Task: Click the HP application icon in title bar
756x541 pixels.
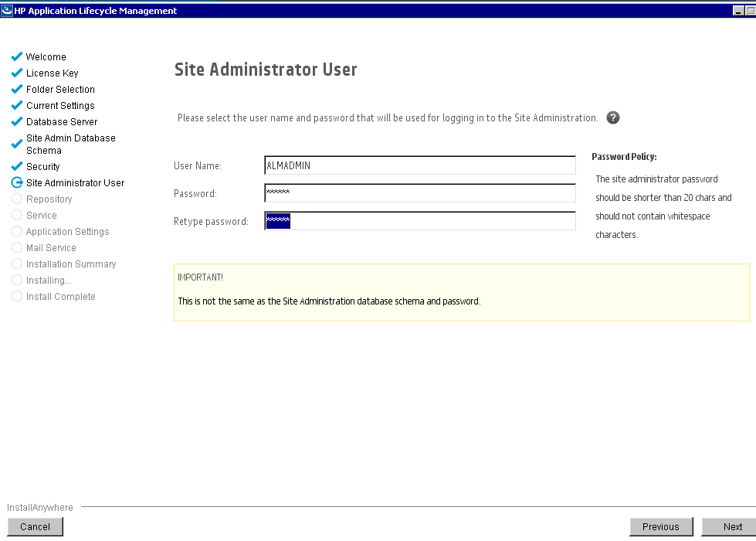Action: pyautogui.click(x=7, y=11)
